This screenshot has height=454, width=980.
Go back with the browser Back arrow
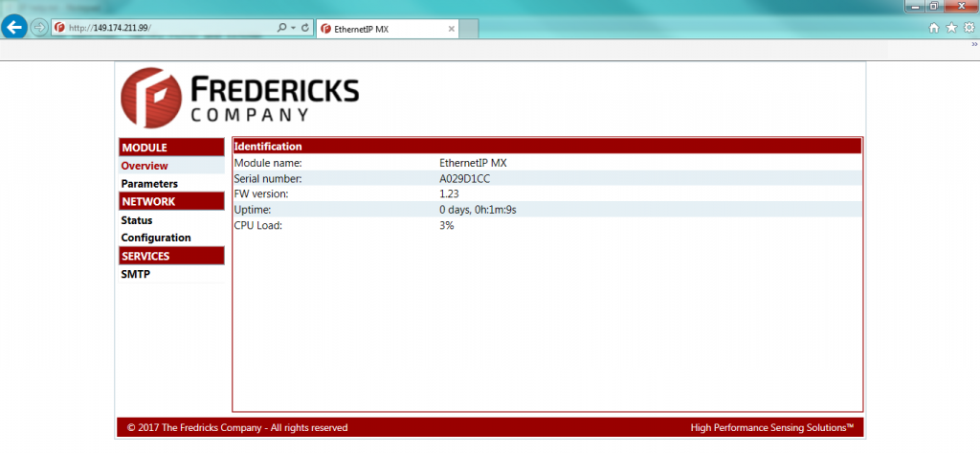pyautogui.click(x=13, y=27)
